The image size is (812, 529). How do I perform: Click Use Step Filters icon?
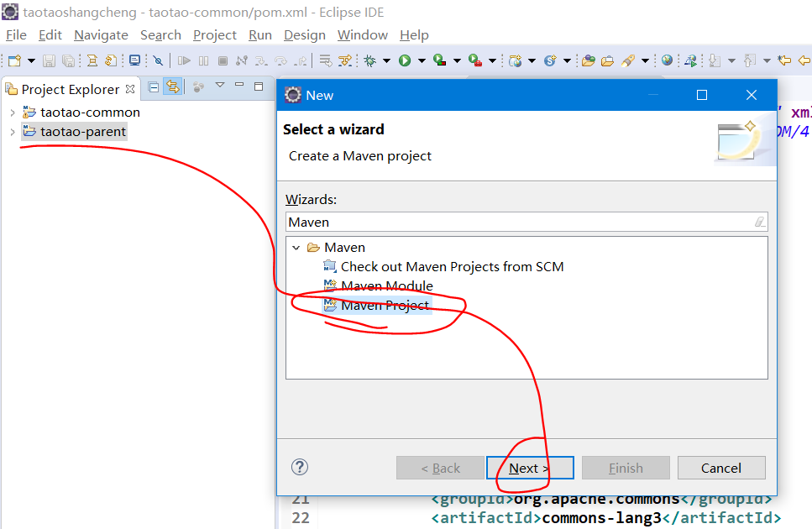coord(345,60)
